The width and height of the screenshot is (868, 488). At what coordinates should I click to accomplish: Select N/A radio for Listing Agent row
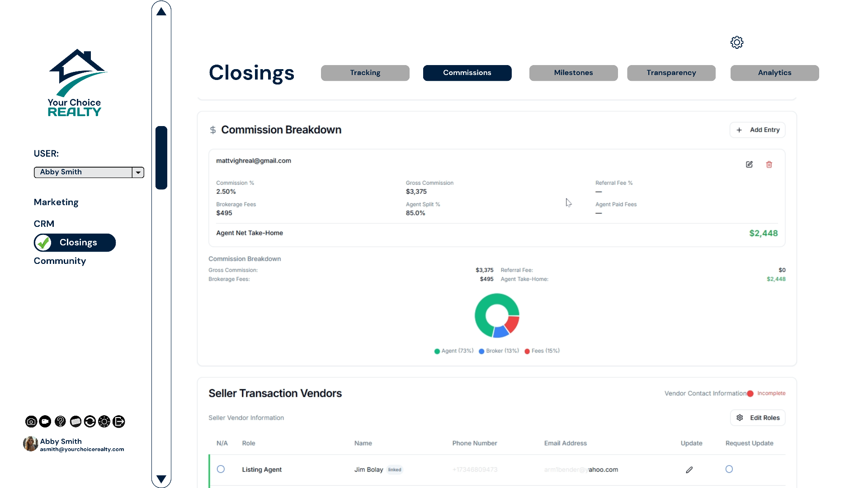coord(221,469)
